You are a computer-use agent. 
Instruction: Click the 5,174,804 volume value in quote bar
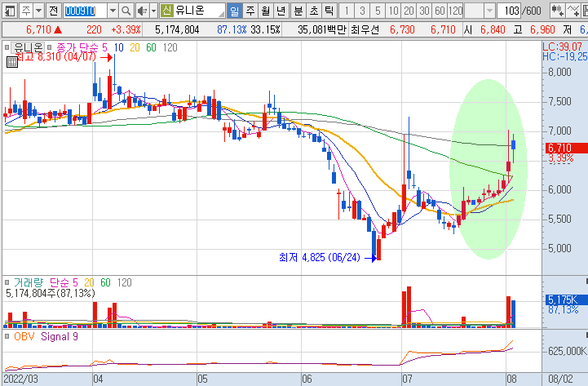177,29
